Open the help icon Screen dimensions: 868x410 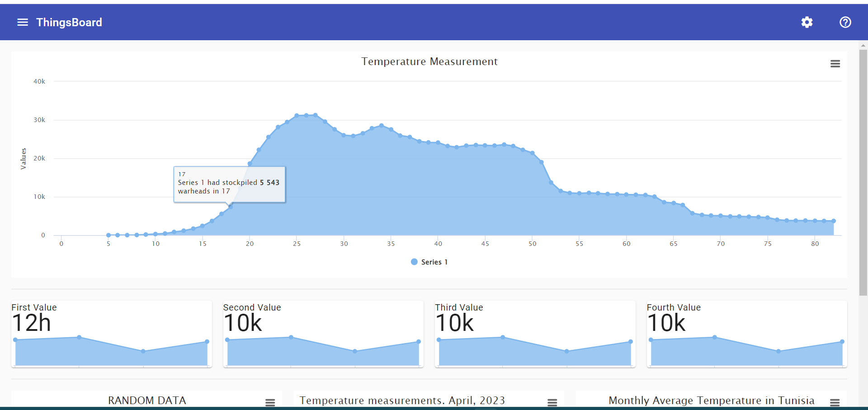844,22
